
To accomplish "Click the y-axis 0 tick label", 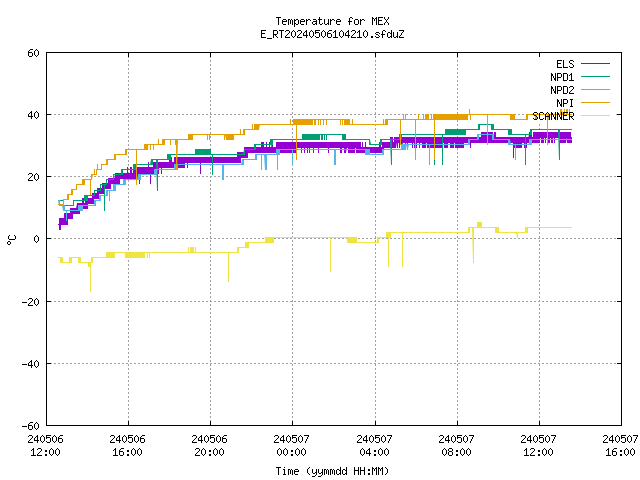I will point(37,239).
